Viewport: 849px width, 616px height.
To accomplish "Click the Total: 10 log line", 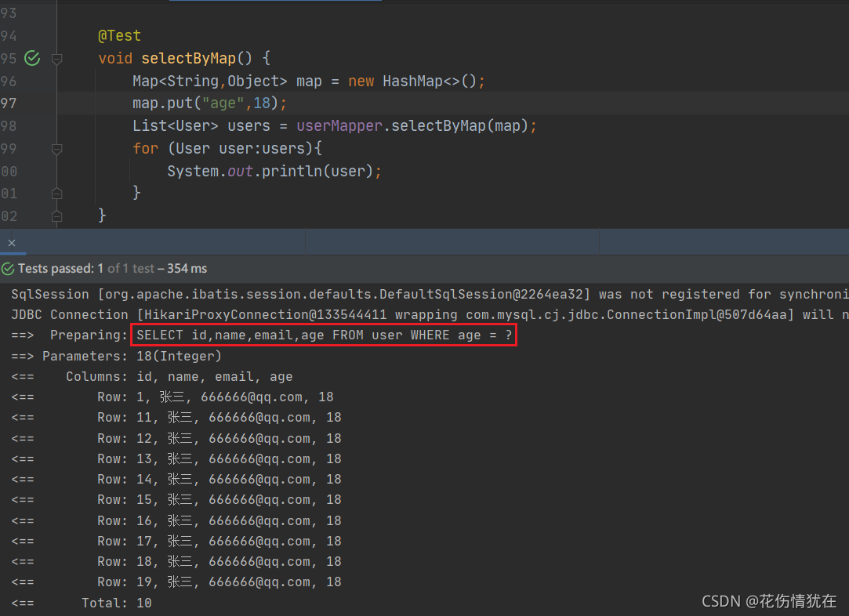I will pos(82,603).
